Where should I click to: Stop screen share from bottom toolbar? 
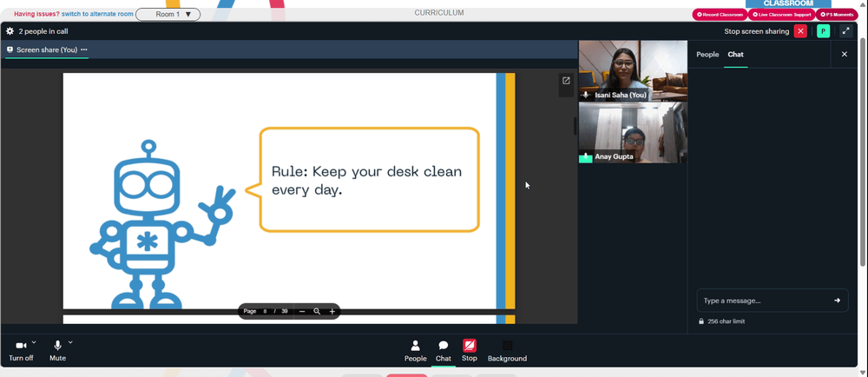[x=470, y=351]
